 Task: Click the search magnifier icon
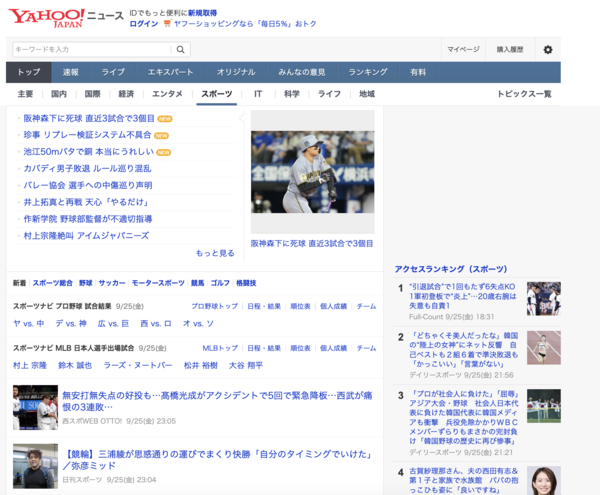[x=181, y=49]
